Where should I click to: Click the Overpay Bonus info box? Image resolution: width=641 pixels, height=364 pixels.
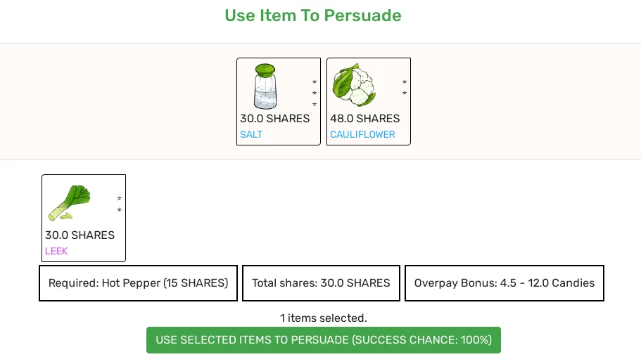point(504,283)
